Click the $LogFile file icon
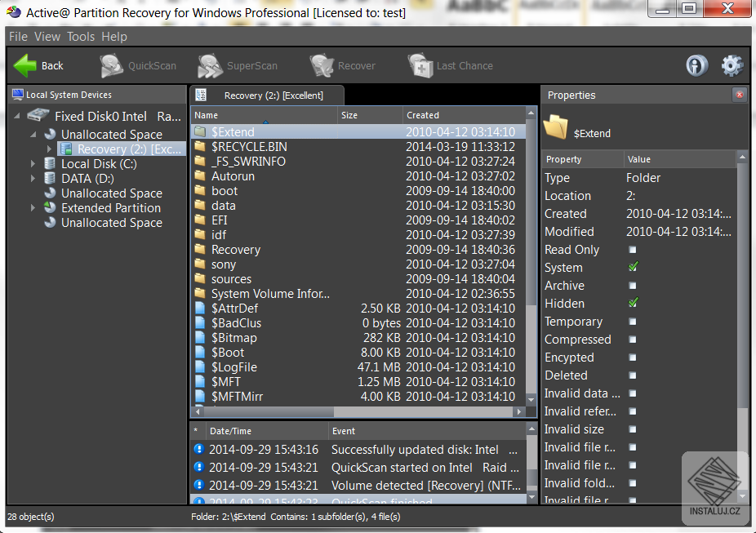Screen dimensions: 756x533 [x=199, y=367]
